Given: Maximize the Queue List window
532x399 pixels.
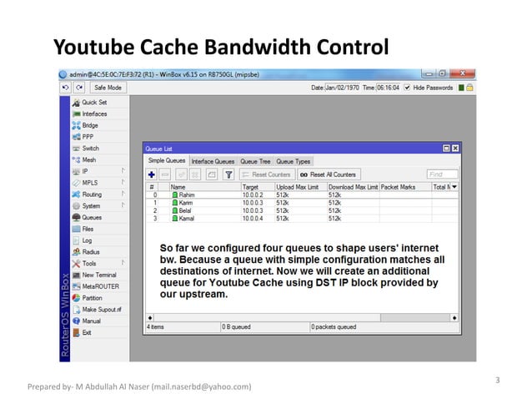Looking at the screenshot, I should [446, 149].
